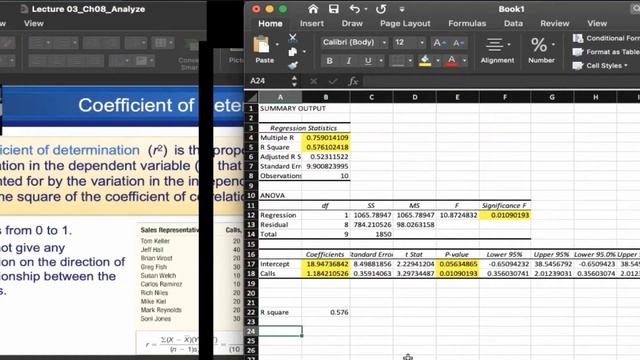Select all cells via corner triangle

251,97
